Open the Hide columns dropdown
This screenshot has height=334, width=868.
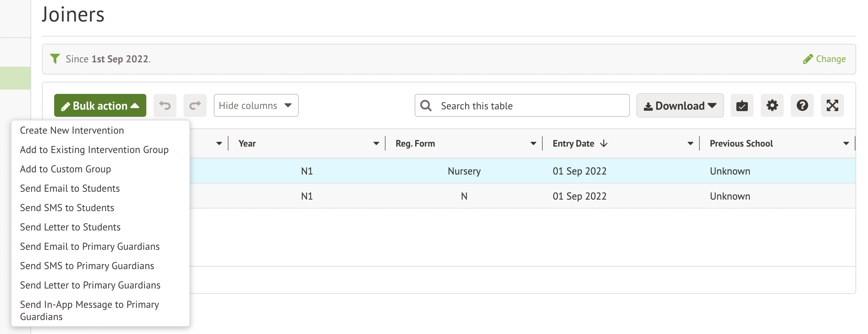[x=256, y=105]
